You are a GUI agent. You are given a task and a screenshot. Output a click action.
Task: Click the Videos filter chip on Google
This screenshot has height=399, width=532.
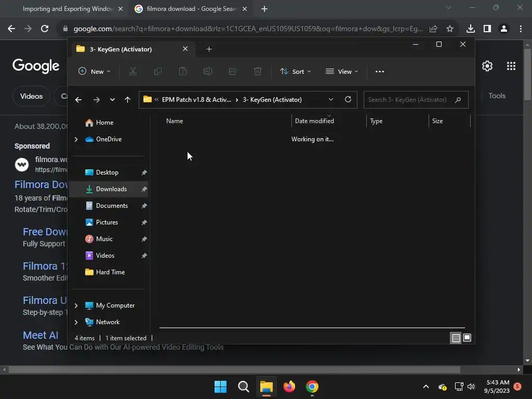click(x=31, y=96)
